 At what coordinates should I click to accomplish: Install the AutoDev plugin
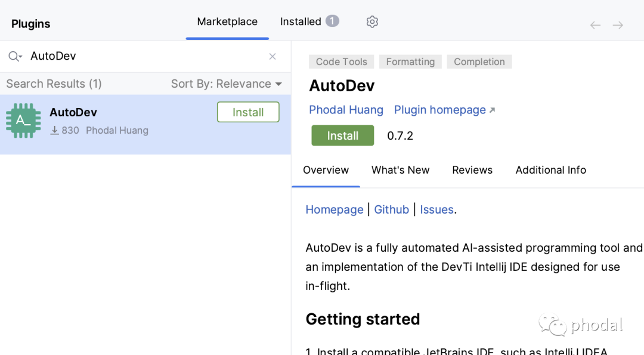tap(342, 135)
